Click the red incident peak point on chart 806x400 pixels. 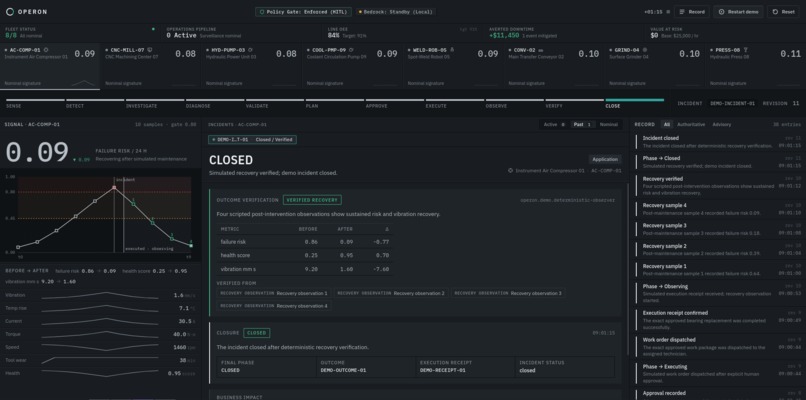114,188
